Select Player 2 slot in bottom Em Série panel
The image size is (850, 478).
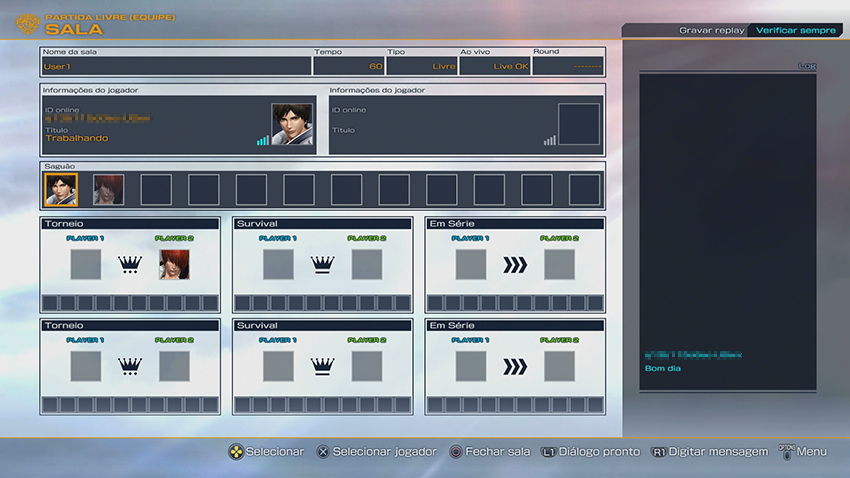[x=559, y=366]
